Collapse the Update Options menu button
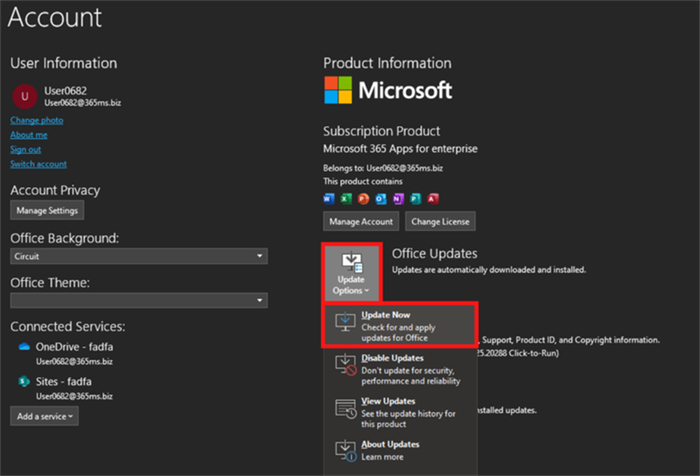This screenshot has height=476, width=700. coord(349,272)
